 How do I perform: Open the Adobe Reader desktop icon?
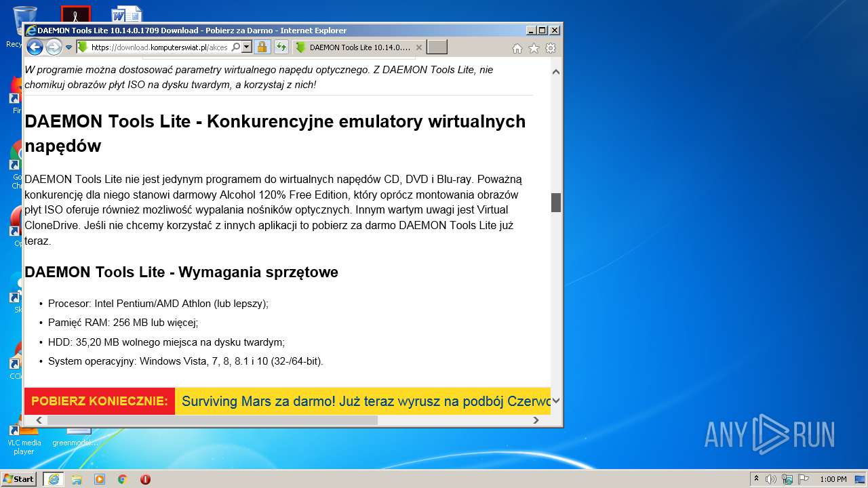75,14
